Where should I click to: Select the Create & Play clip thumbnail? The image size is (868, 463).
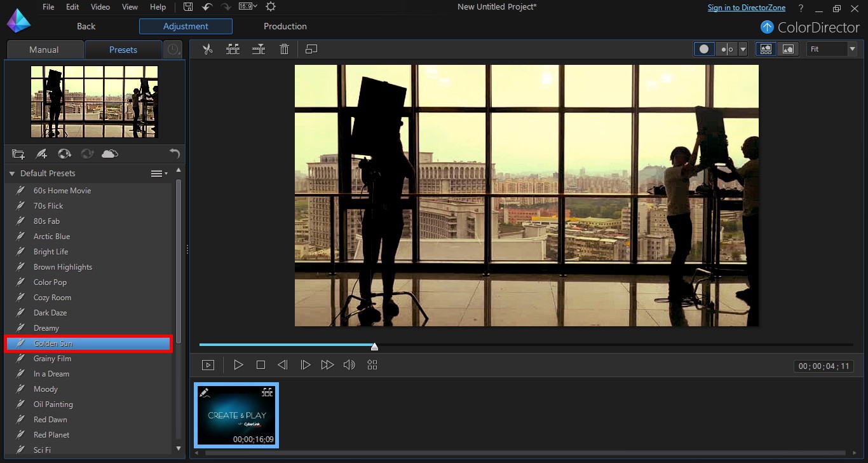pos(236,415)
